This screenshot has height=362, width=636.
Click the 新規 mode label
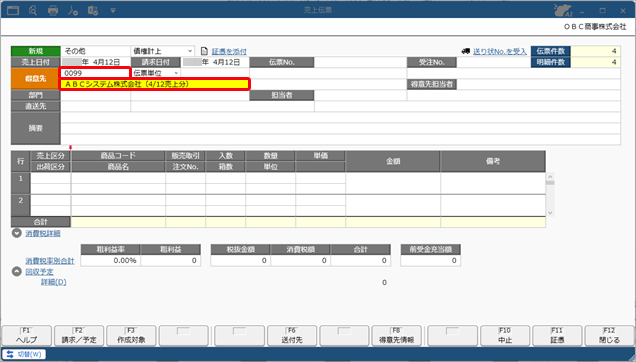pos(36,51)
